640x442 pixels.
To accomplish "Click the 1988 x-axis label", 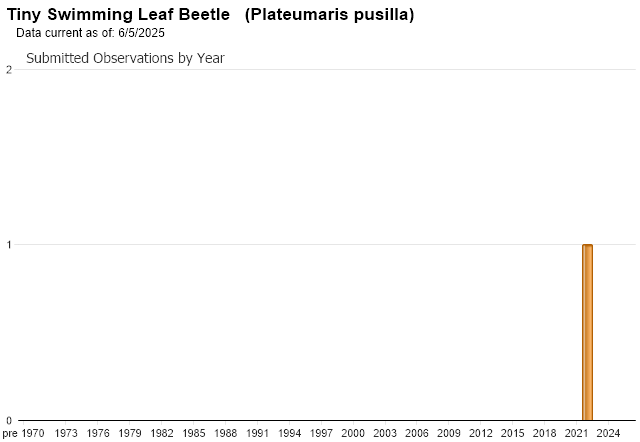I will coord(225,433).
